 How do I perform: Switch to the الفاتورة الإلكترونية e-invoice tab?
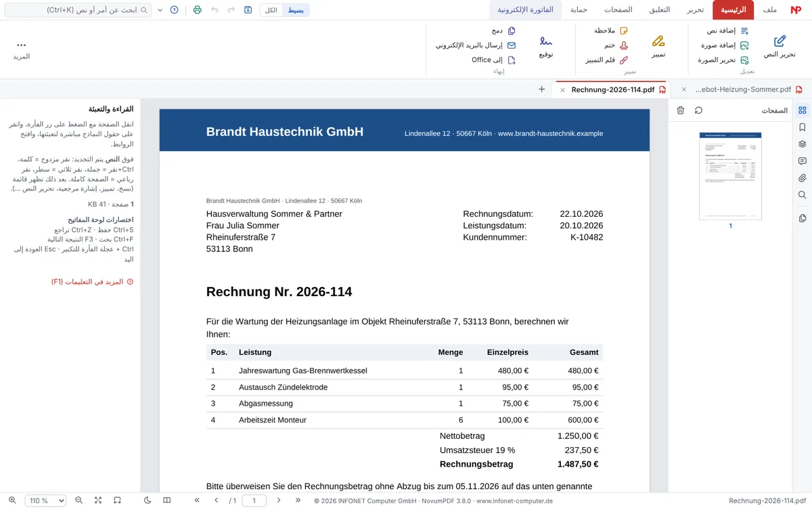[x=526, y=10]
